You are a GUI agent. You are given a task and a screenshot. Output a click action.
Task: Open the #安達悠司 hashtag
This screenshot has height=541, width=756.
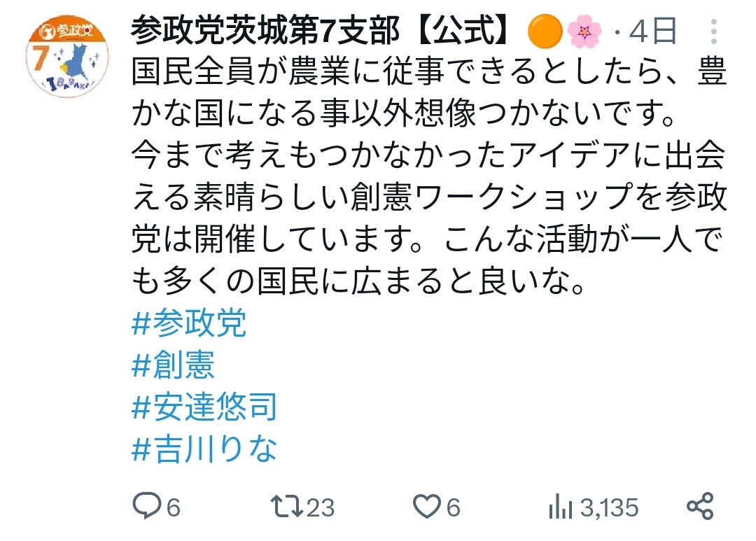coord(204,407)
